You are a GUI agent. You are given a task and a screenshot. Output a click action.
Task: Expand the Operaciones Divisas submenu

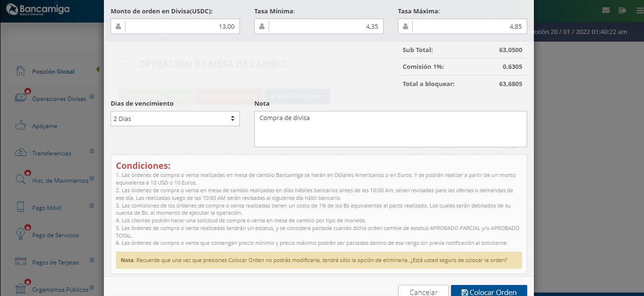(x=91, y=98)
